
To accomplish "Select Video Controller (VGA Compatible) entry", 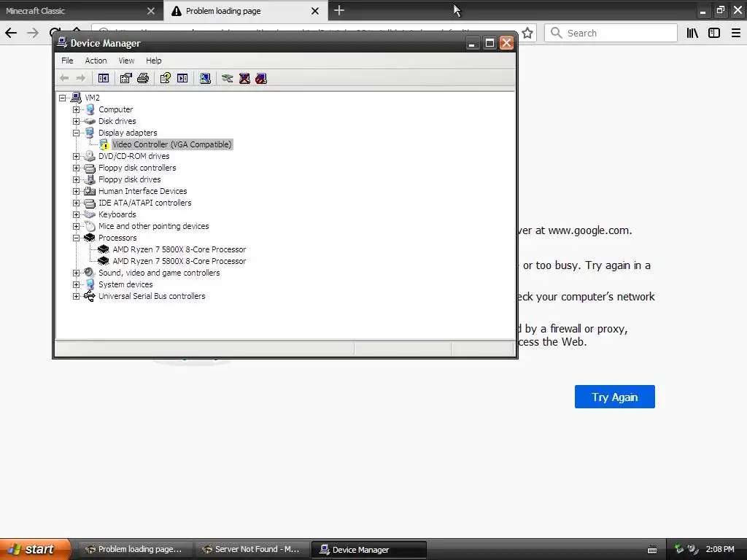I will [172, 144].
